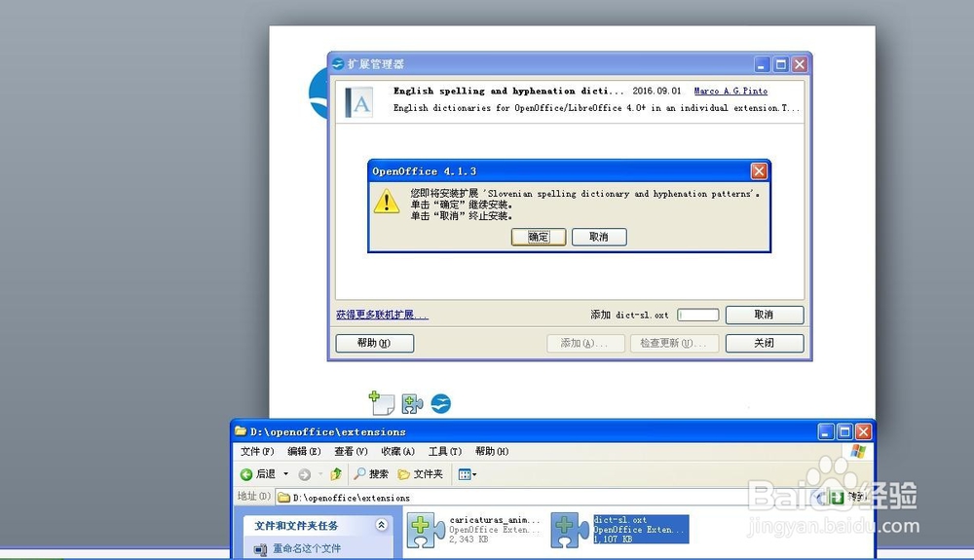Cancel installation with 取消 in OpenOffice dialog
This screenshot has height=560, width=974.
[599, 237]
